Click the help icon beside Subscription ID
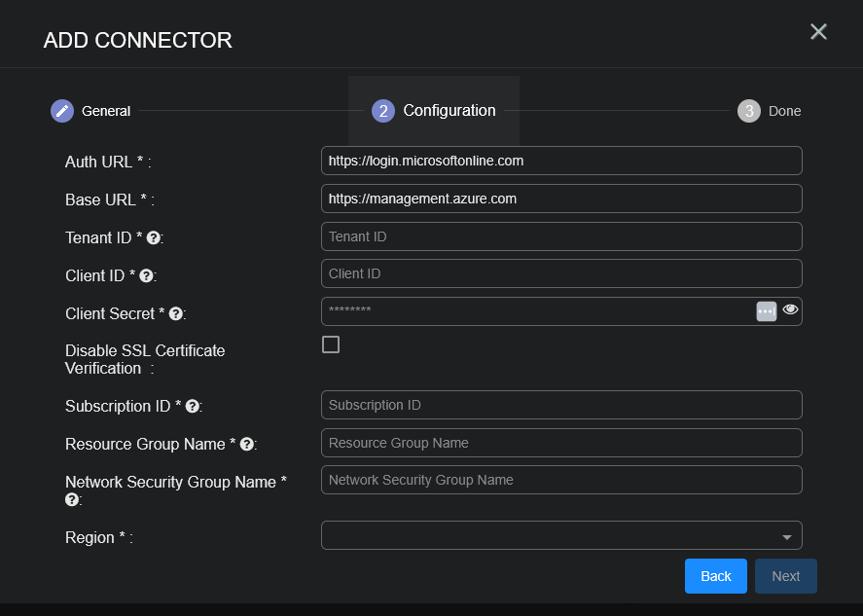Screen dimensions: 863x616 point(192,406)
